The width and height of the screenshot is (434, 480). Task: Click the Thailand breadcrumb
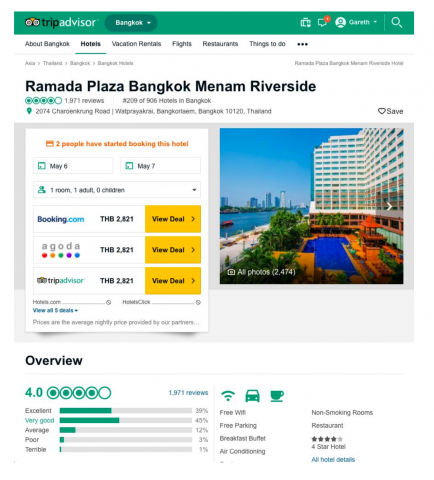coord(52,63)
